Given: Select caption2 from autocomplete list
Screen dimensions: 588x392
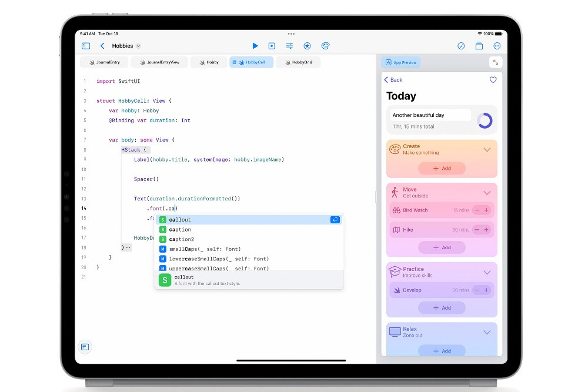Looking at the screenshot, I should coord(181,239).
